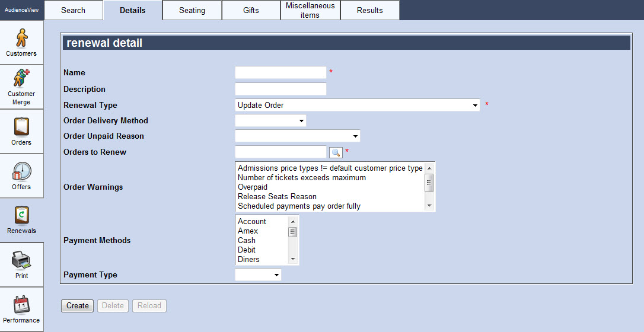Select 'Admissions price types != default customer price type' warning
The image size is (644, 332).
330,168
